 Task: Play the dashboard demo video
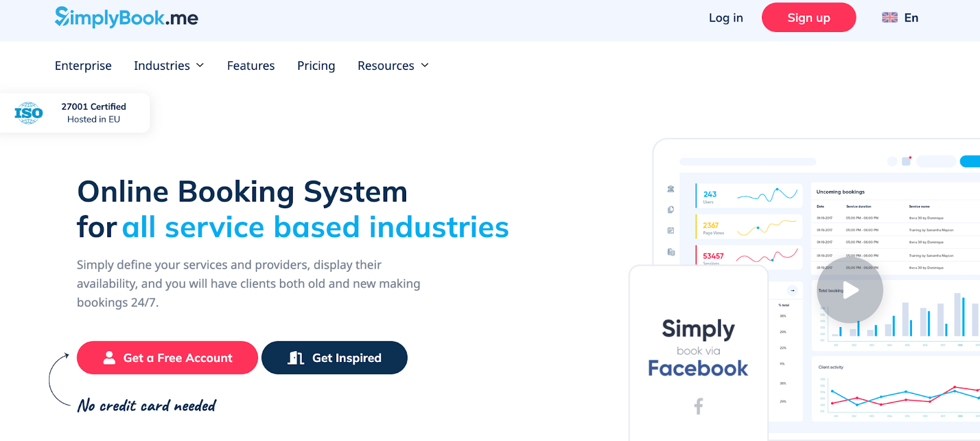click(850, 290)
